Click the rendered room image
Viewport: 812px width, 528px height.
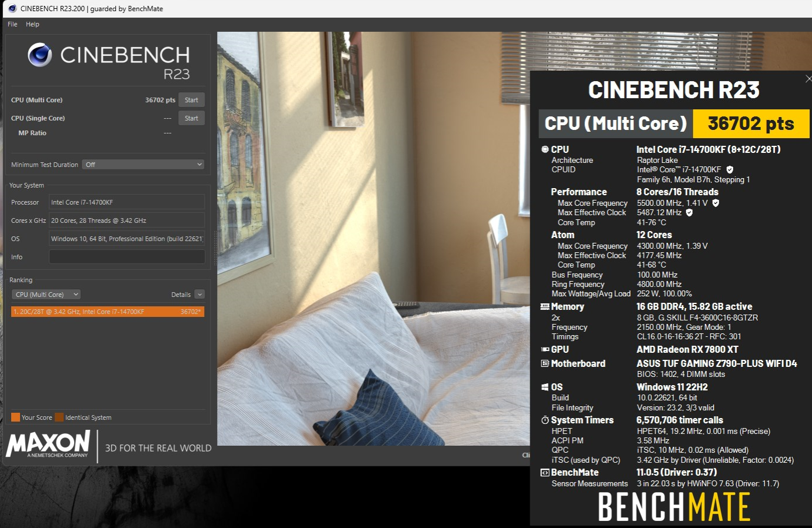coord(373,238)
